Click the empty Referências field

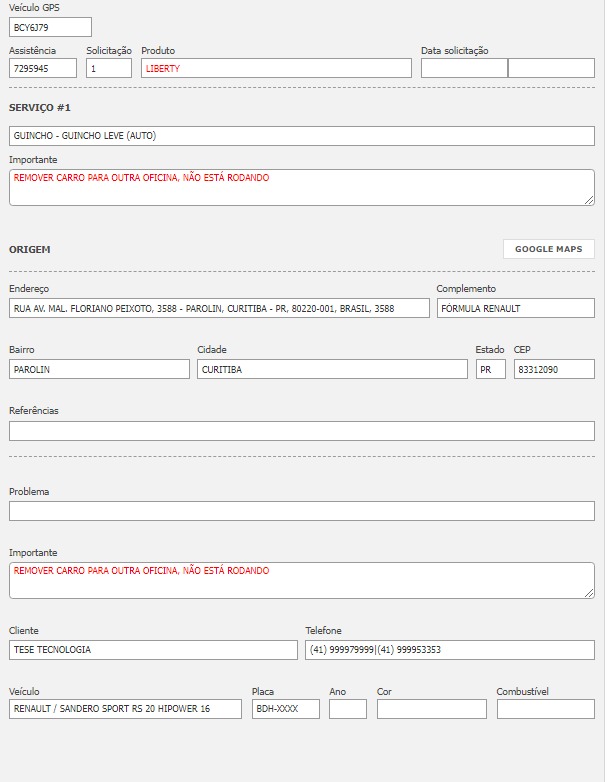pos(301,431)
